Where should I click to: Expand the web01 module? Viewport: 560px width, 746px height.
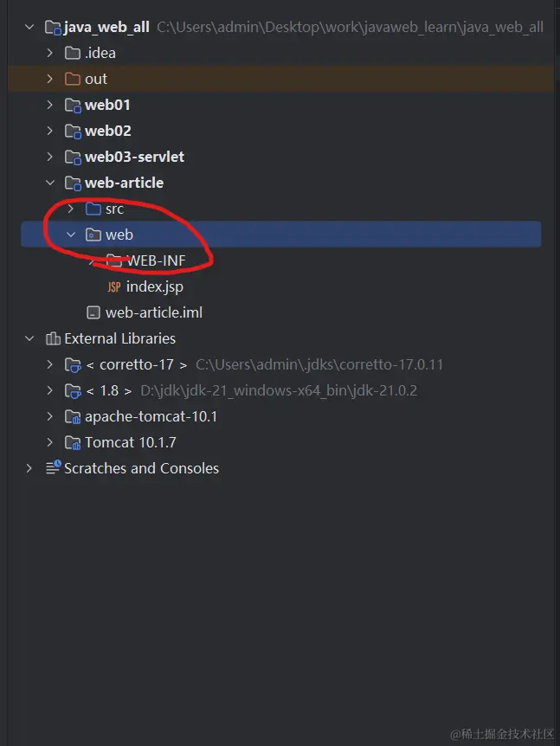click(x=49, y=105)
